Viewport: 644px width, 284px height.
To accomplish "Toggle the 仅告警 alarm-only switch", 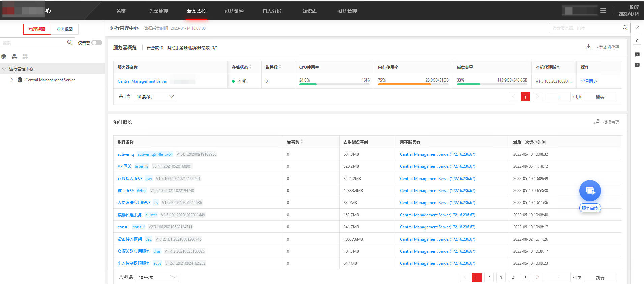I will (x=97, y=43).
